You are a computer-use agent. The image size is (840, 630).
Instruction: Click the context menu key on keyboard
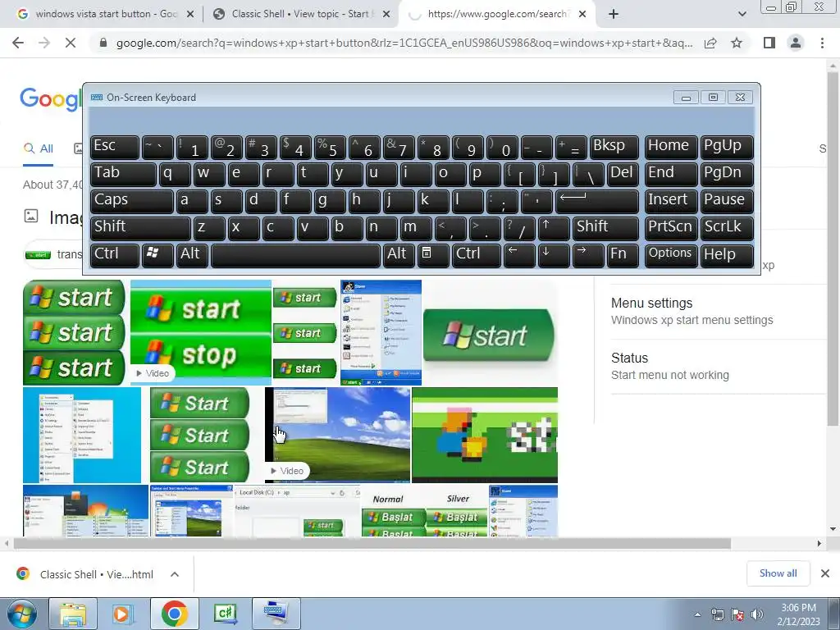coord(433,254)
